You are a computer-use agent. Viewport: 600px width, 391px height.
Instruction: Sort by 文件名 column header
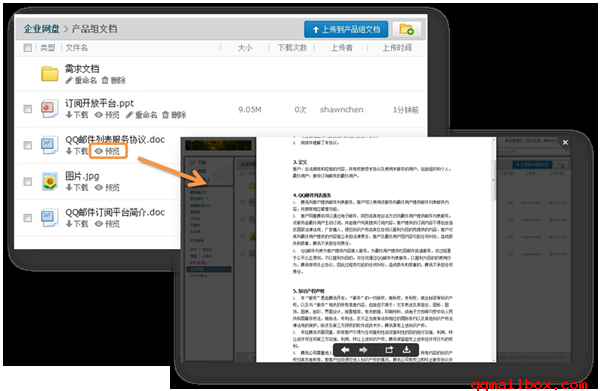pos(77,47)
